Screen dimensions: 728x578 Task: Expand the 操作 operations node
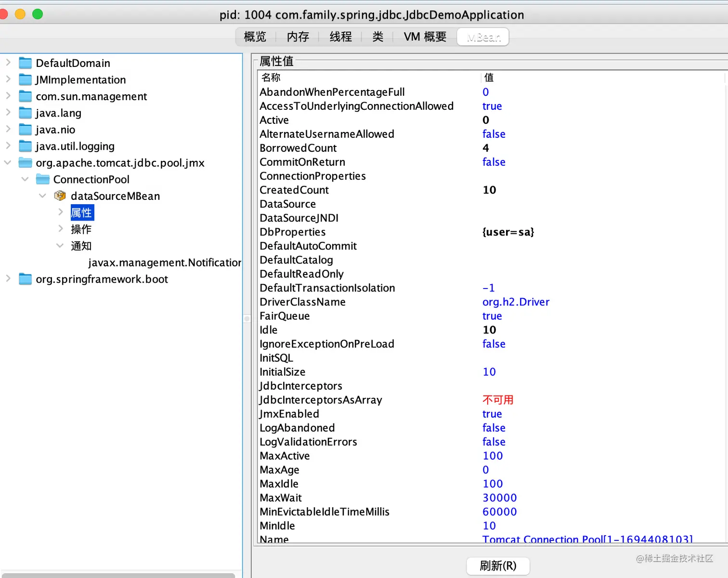pyautogui.click(x=61, y=228)
